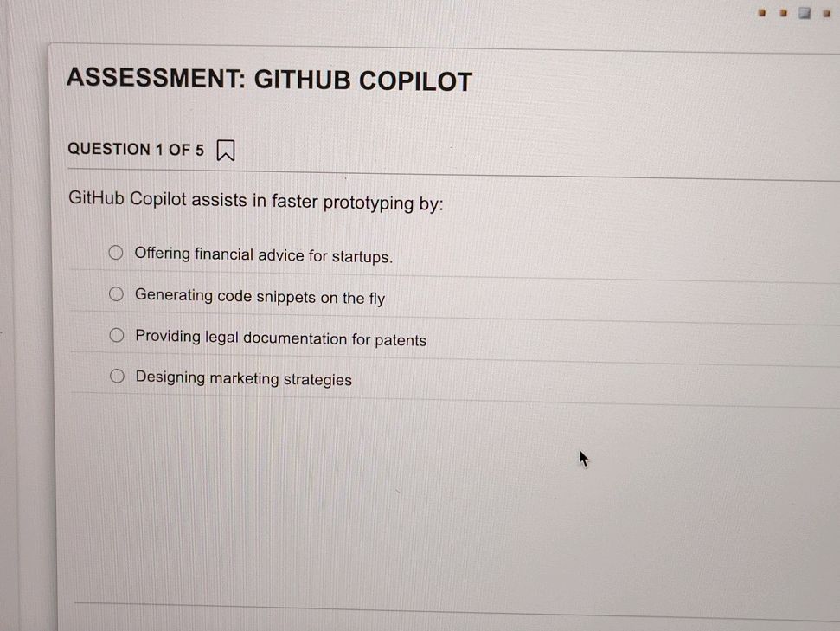Click the rightmost small icon at screen top
This screenshot has height=631, width=840.
[825, 12]
